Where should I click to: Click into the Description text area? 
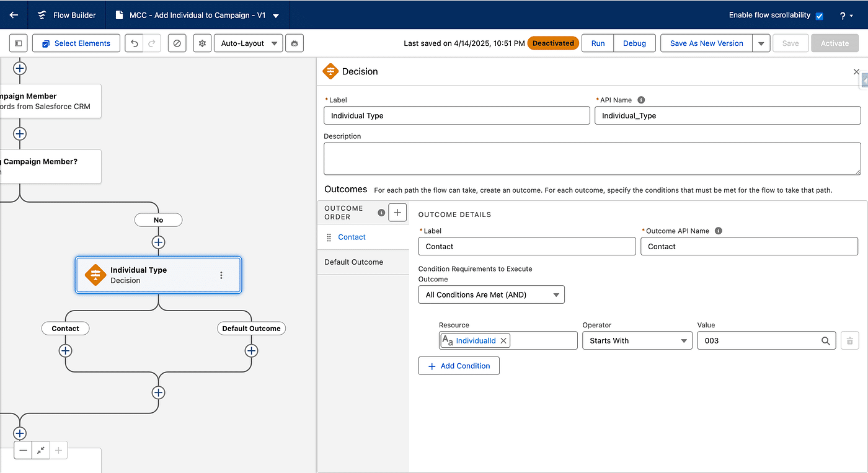591,159
